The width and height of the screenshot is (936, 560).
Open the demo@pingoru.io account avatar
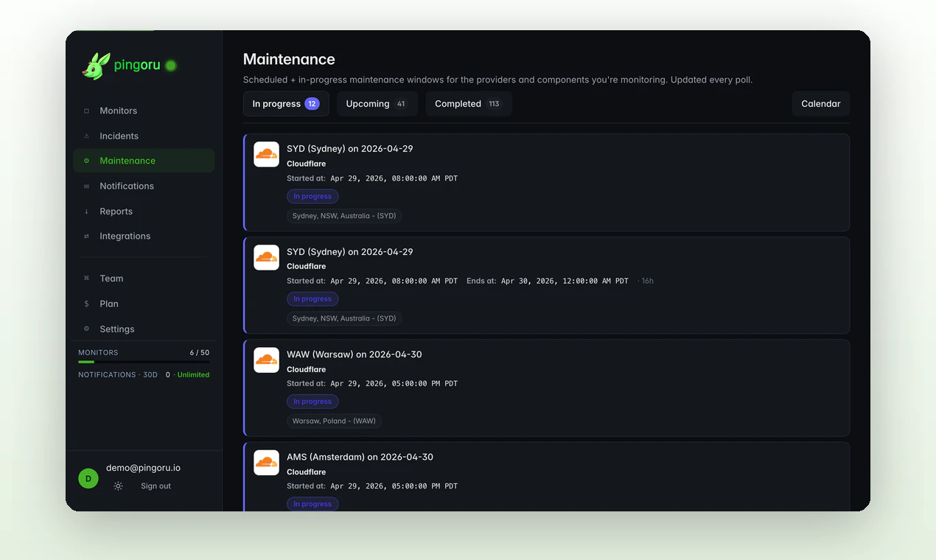[x=88, y=477]
